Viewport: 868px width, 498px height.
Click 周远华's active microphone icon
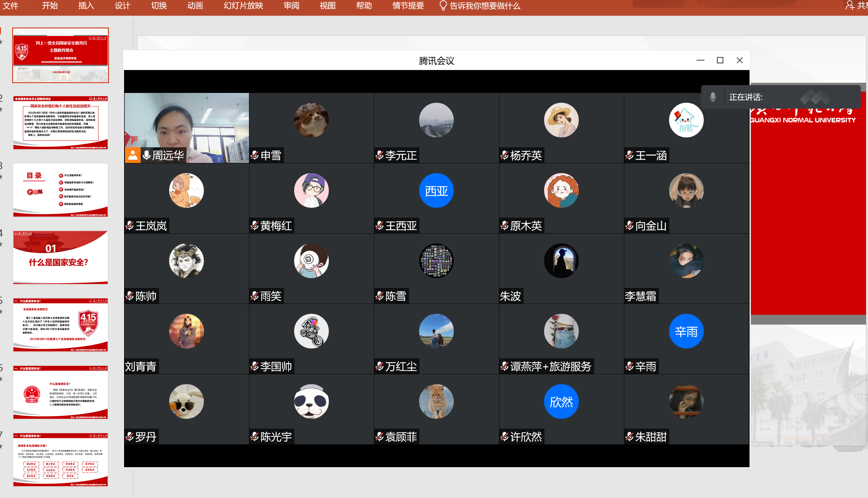pyautogui.click(x=146, y=155)
